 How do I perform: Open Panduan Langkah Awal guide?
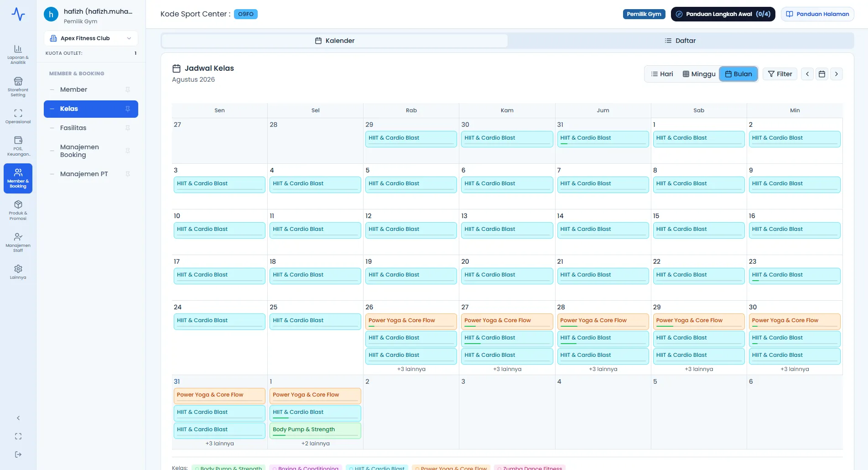click(x=723, y=14)
